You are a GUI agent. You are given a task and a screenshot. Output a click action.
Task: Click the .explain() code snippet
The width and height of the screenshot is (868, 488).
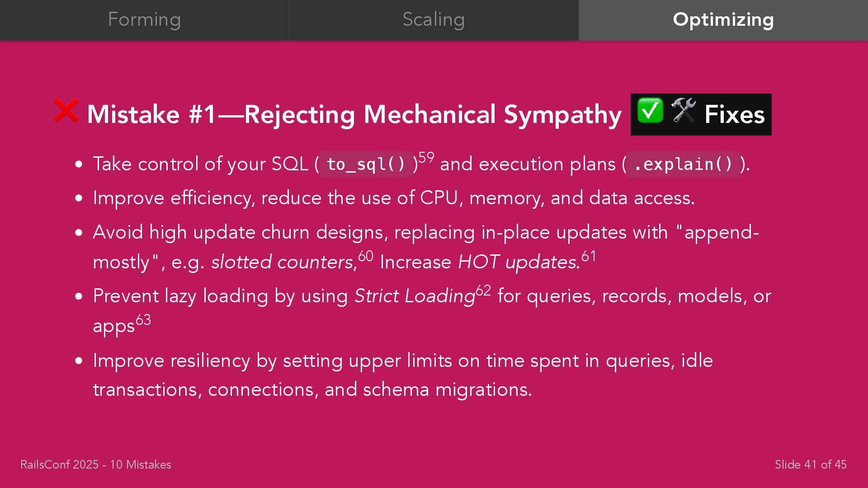(x=683, y=164)
